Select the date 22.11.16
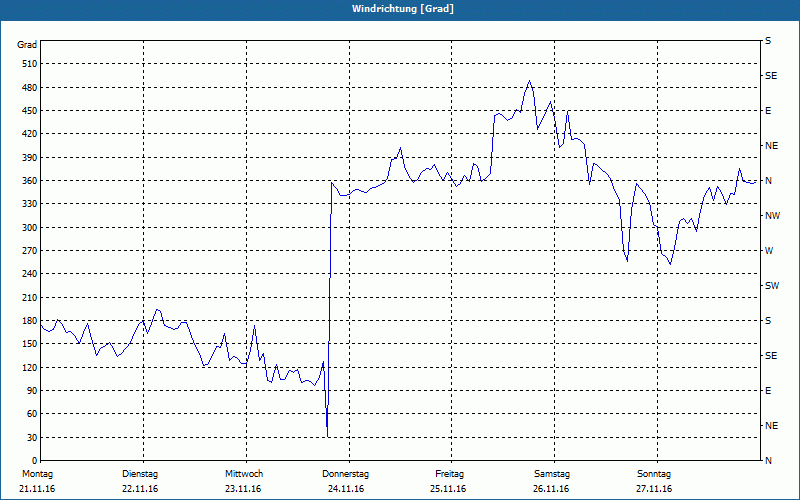800x500 pixels. tap(140, 489)
